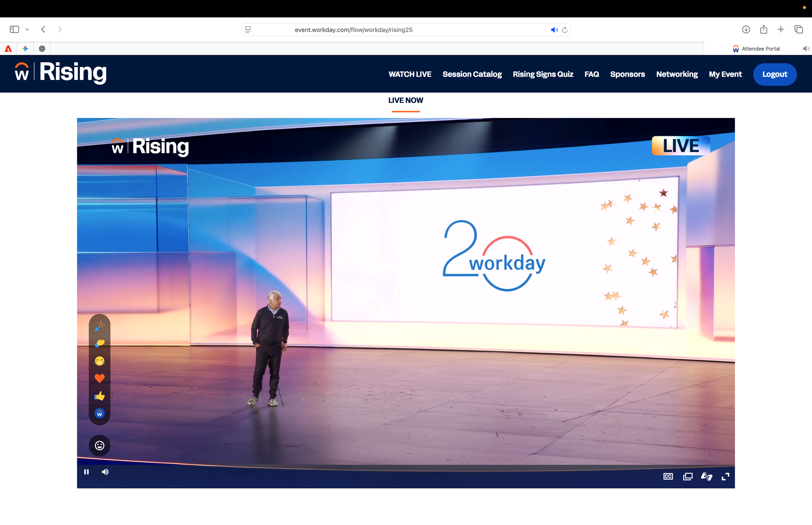Mute the video player volume
The image size is (812, 525).
(x=105, y=472)
